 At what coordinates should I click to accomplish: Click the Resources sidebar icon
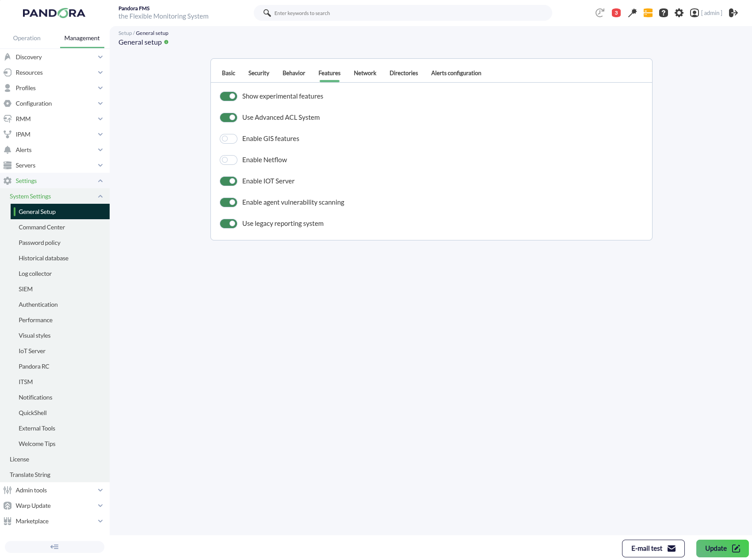(8, 72)
